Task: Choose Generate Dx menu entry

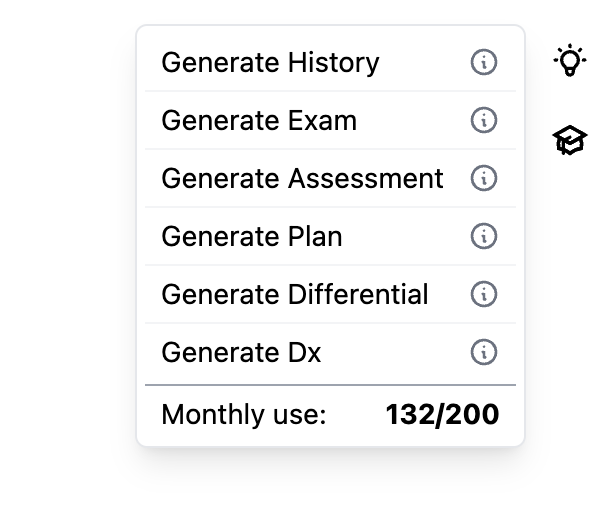Action: pos(241,353)
